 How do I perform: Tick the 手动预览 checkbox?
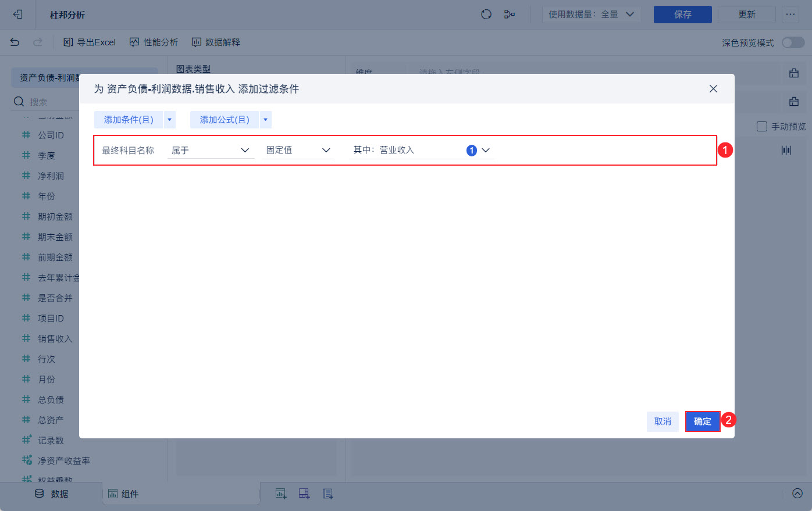pyautogui.click(x=762, y=126)
